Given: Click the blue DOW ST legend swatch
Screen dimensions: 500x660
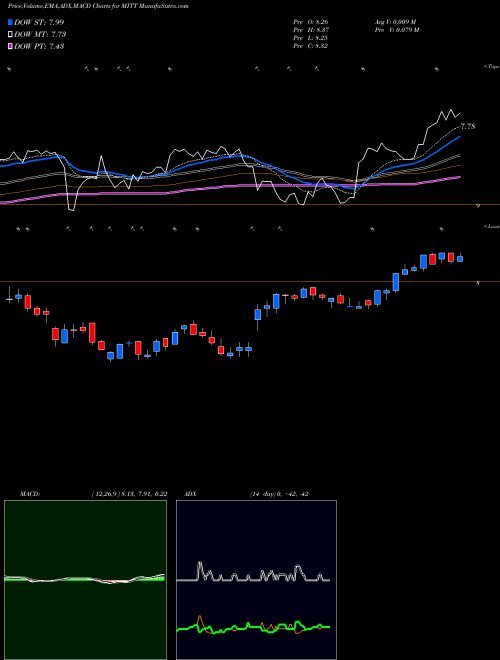Looking at the screenshot, I should (x=11, y=22).
